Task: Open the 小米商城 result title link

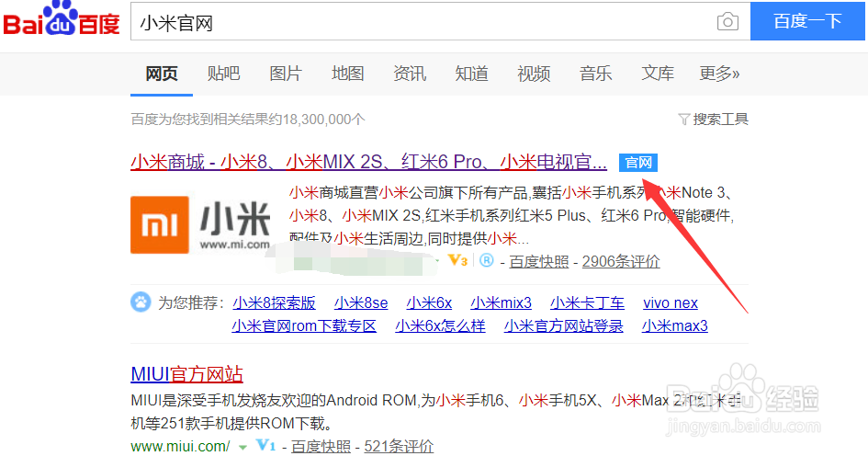Action: point(368,162)
